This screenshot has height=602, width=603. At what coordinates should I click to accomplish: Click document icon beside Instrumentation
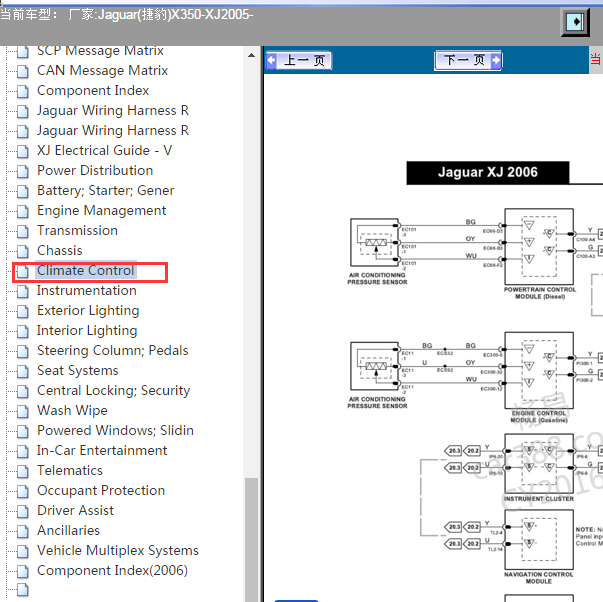coord(23,291)
